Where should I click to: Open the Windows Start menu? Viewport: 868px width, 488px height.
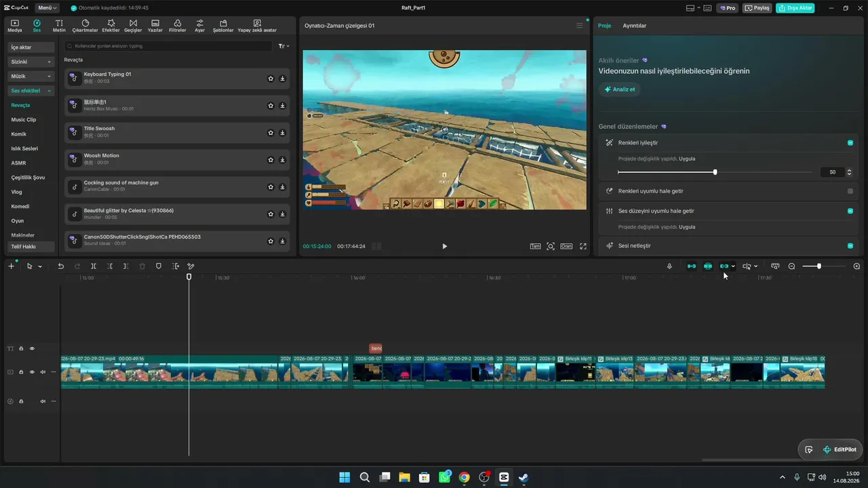[344, 477]
